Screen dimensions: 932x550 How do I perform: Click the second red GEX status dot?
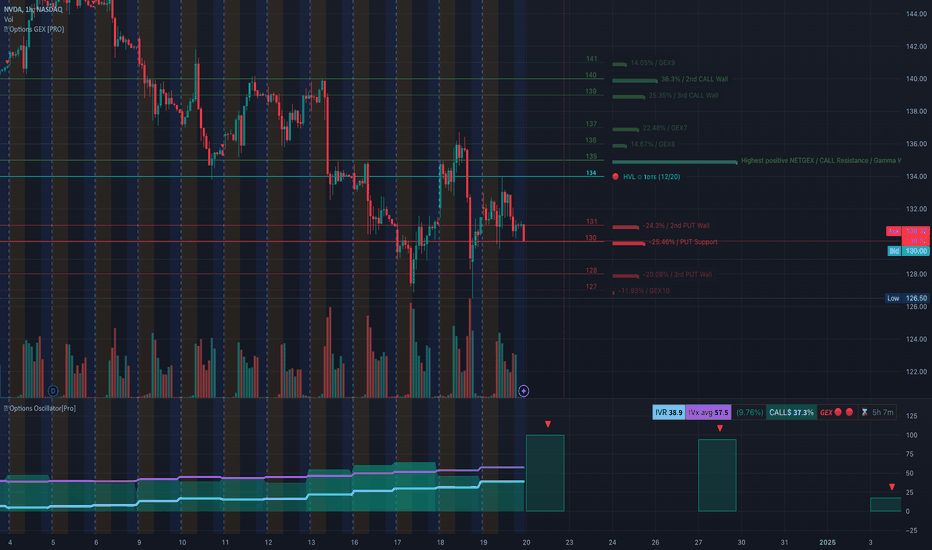[x=849, y=412]
